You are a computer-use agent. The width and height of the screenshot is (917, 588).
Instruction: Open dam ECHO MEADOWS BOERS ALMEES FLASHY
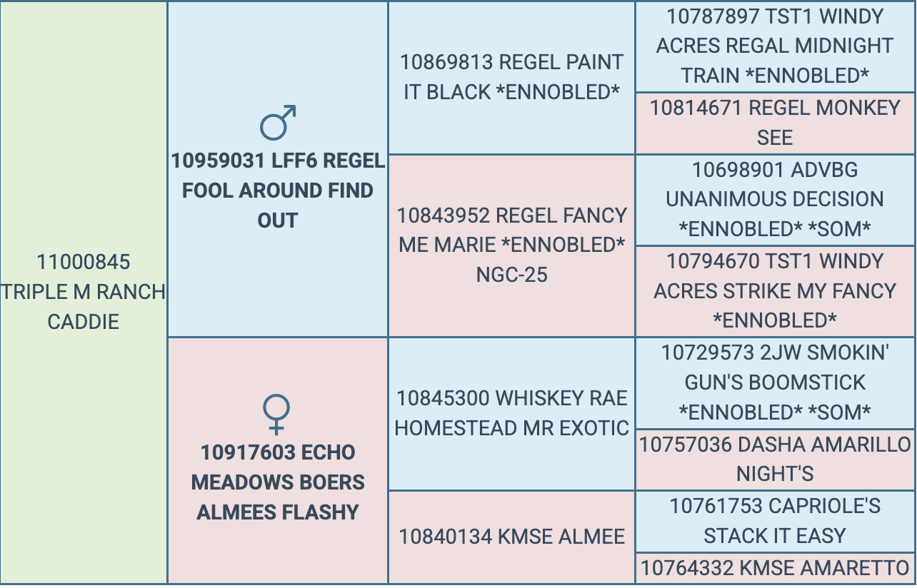[x=278, y=482]
